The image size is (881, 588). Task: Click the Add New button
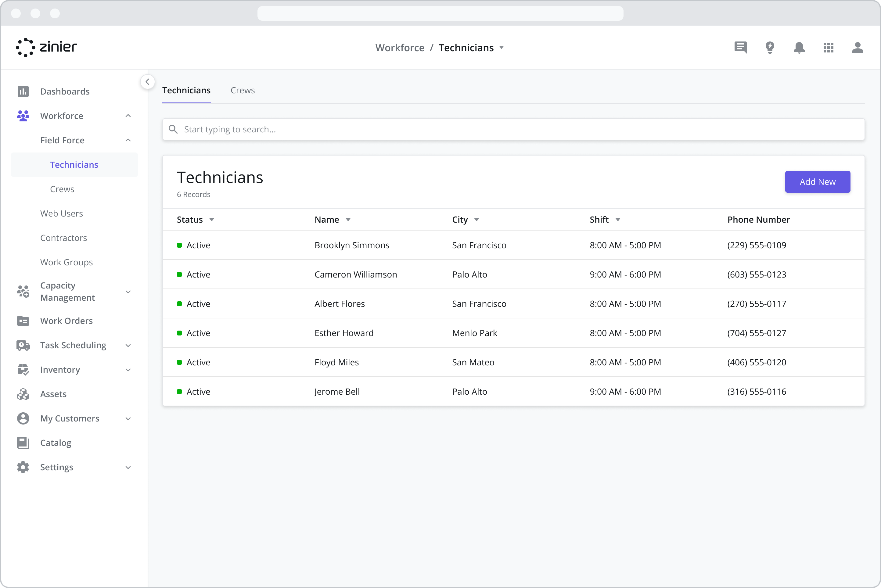click(x=817, y=182)
